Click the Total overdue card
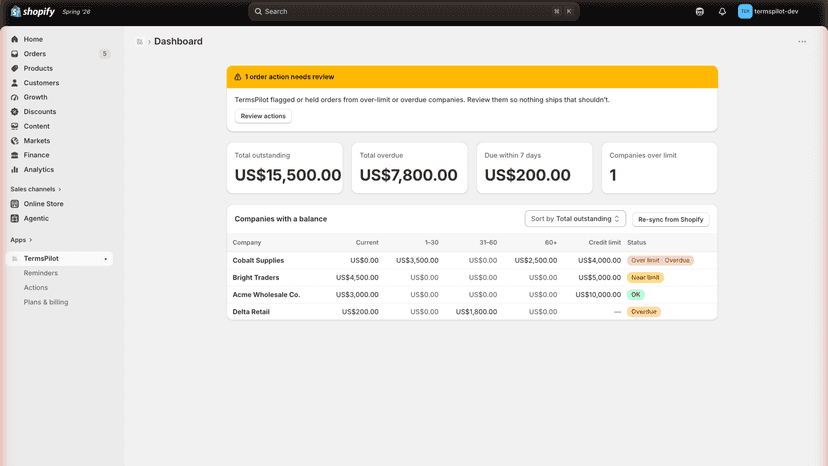828x466 pixels. 409,168
